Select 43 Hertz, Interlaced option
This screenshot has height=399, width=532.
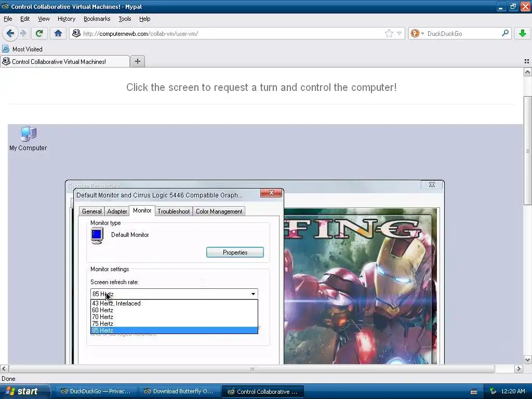coord(174,303)
